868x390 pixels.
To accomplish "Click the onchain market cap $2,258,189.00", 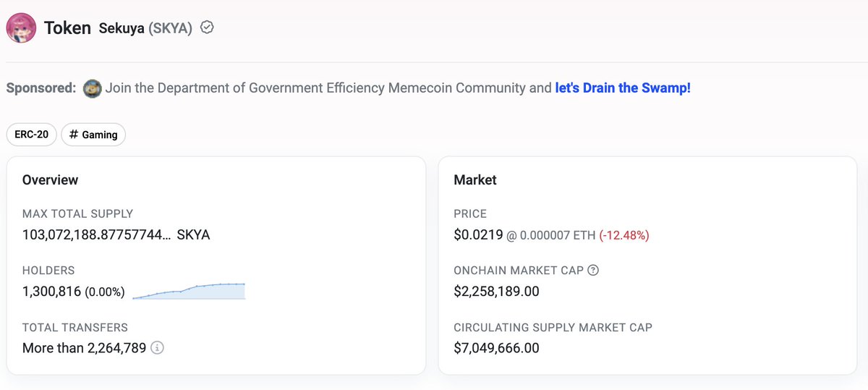I will coord(496,292).
